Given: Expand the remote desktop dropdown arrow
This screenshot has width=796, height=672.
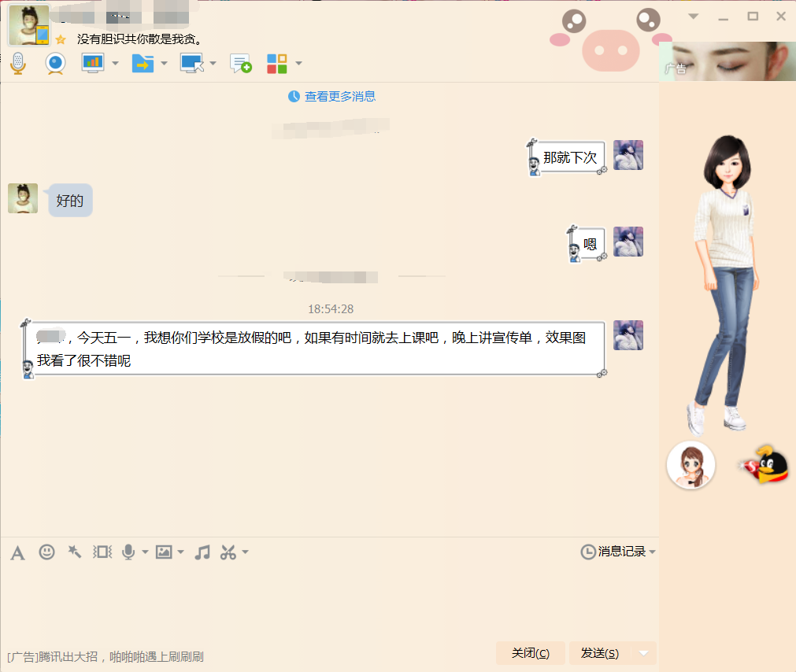Looking at the screenshot, I should point(213,64).
